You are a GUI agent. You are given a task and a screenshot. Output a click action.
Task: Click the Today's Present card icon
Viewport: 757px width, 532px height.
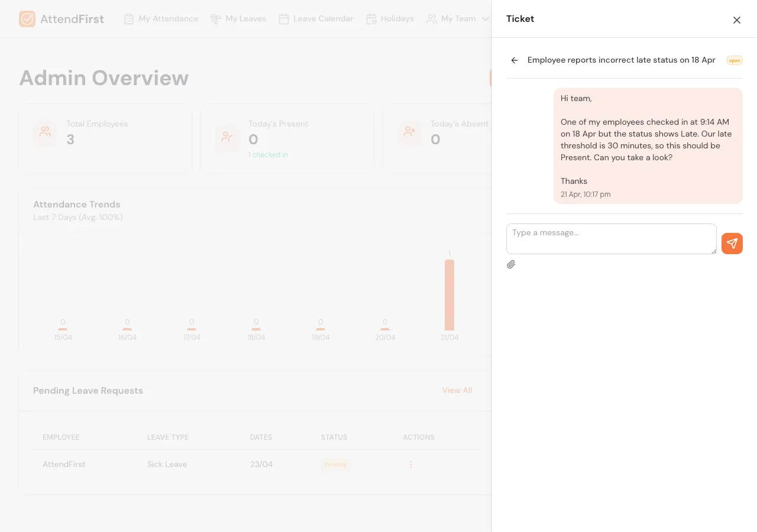227,137
